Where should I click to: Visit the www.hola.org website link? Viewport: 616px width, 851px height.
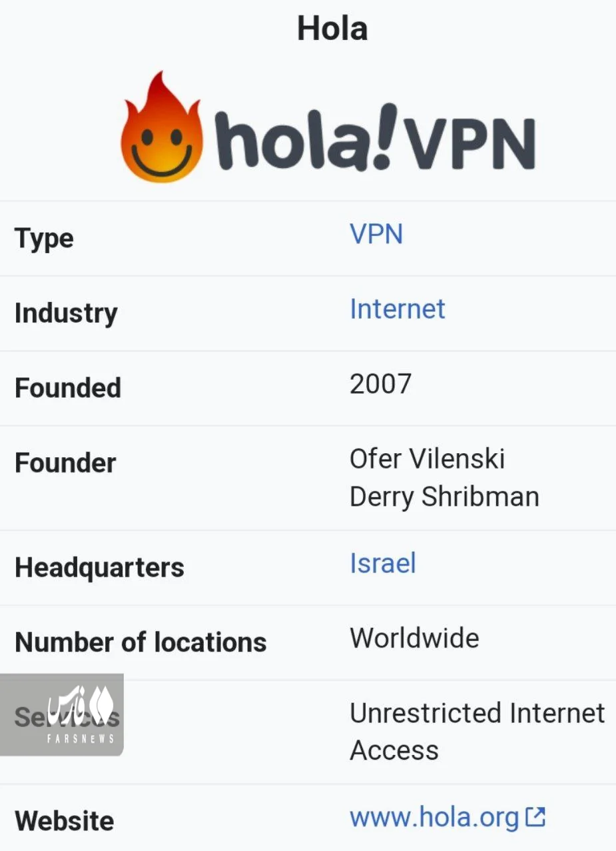(434, 817)
